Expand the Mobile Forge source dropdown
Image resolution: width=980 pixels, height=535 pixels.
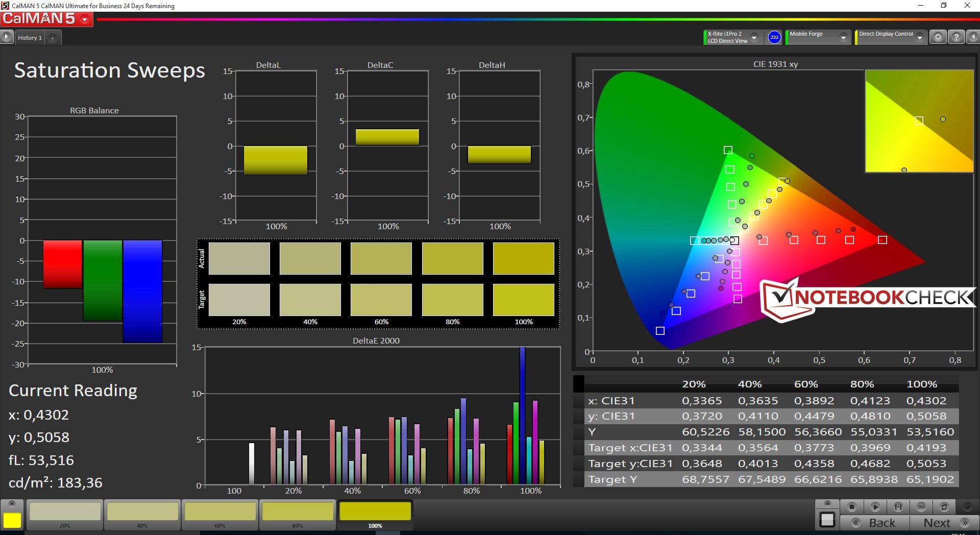(x=843, y=37)
